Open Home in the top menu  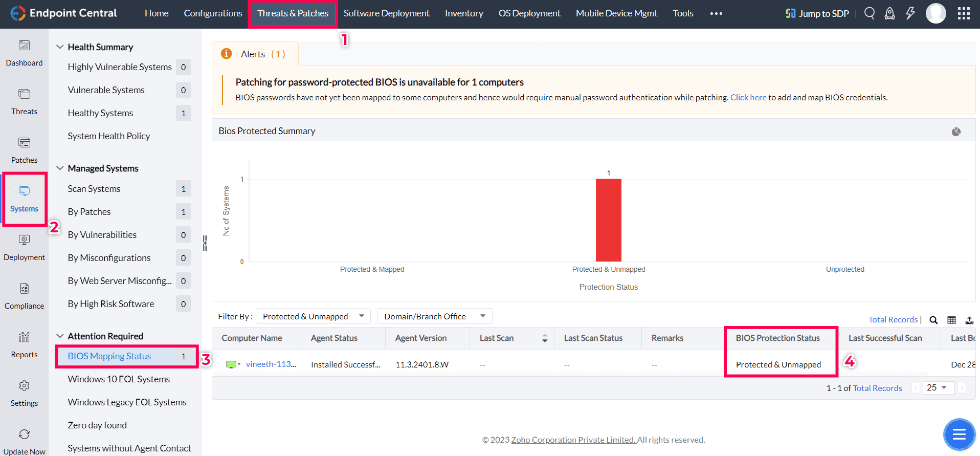pos(157,13)
